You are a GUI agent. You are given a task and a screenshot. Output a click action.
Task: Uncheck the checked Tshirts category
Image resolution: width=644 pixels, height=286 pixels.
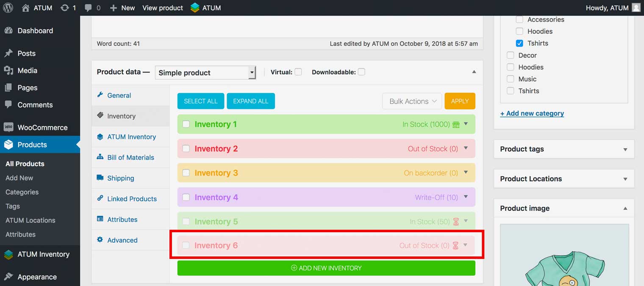point(519,43)
